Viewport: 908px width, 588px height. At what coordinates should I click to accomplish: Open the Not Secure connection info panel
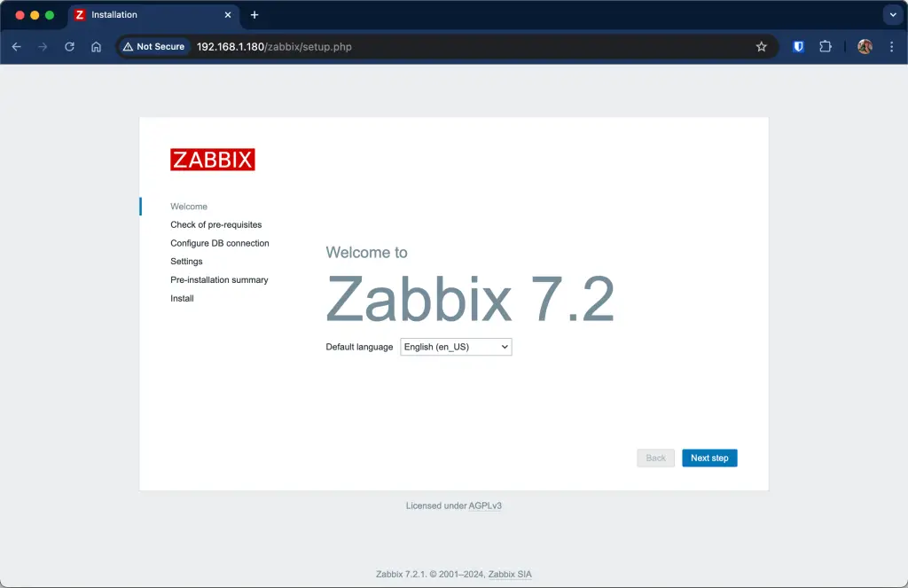point(154,46)
